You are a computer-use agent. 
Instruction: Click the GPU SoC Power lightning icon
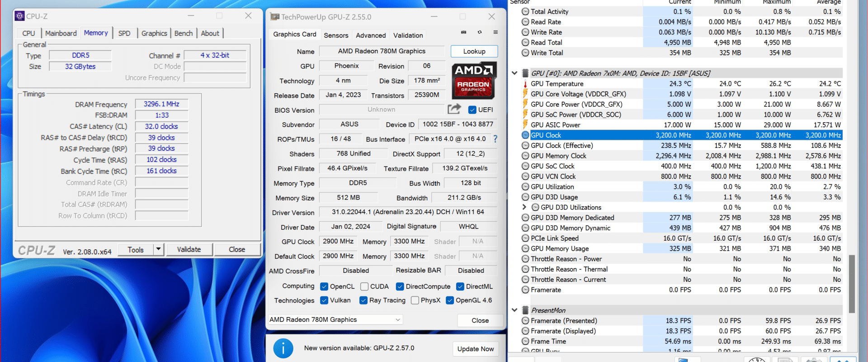[525, 114]
